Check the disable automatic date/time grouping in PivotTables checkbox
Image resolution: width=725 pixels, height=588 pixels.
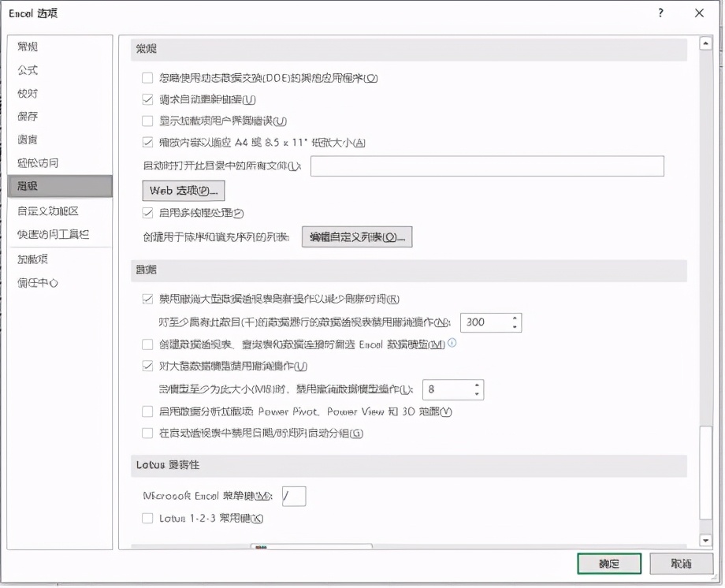(147, 433)
